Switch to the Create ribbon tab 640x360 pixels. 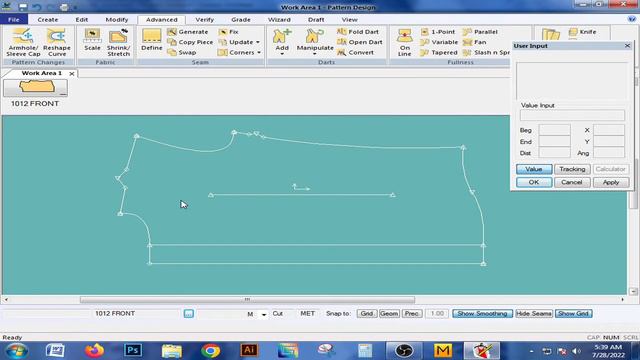(48, 20)
